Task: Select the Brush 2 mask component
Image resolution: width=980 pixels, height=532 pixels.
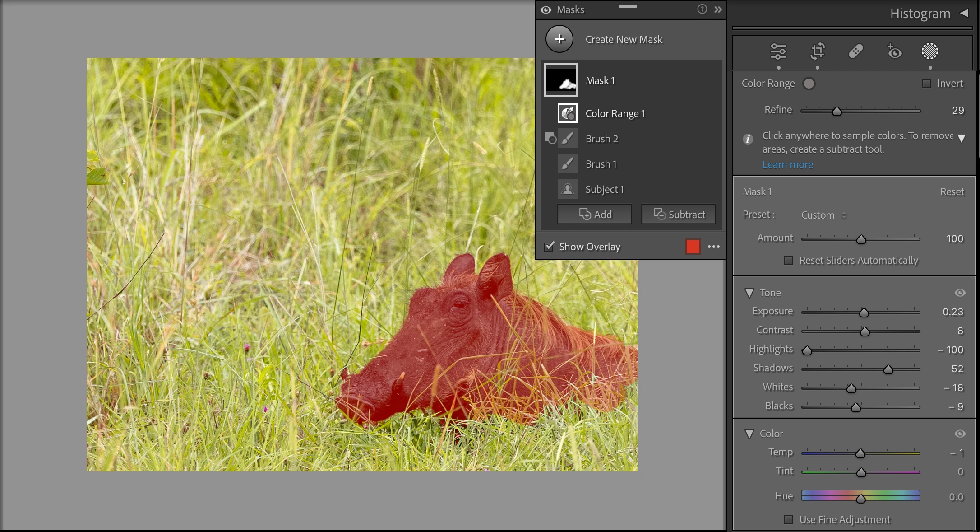Action: [x=601, y=139]
